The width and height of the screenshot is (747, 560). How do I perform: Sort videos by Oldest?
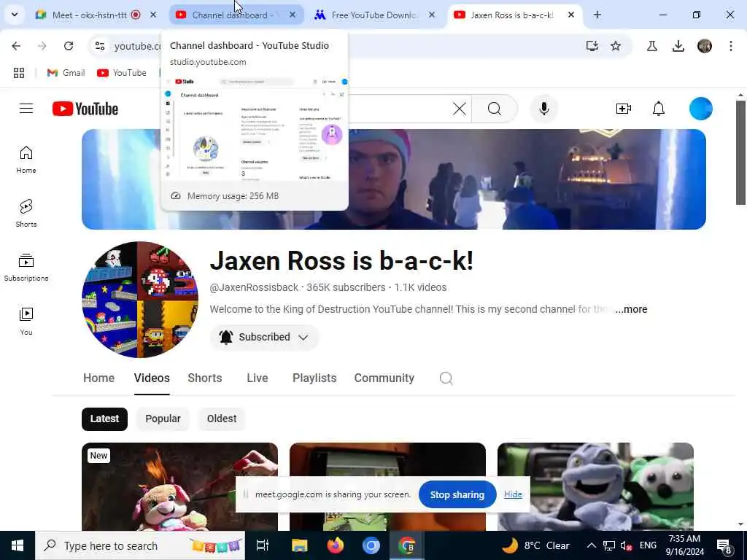click(222, 419)
